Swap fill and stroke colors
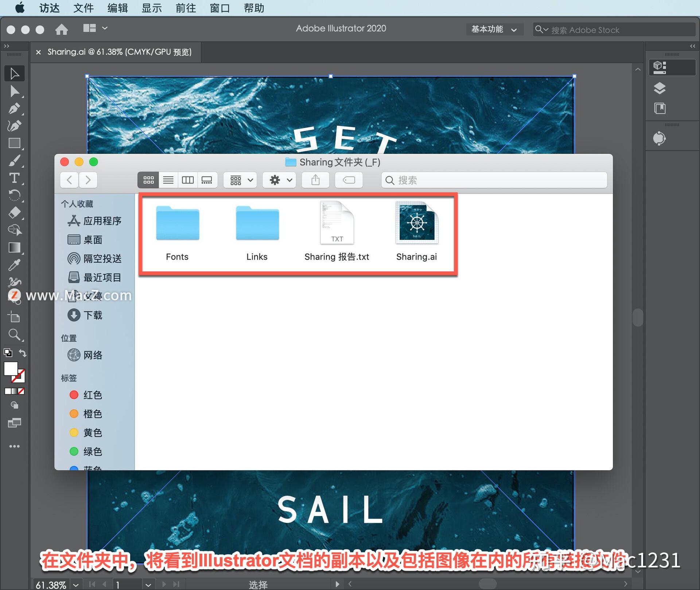Screen dimensions: 700x590 point(23,353)
